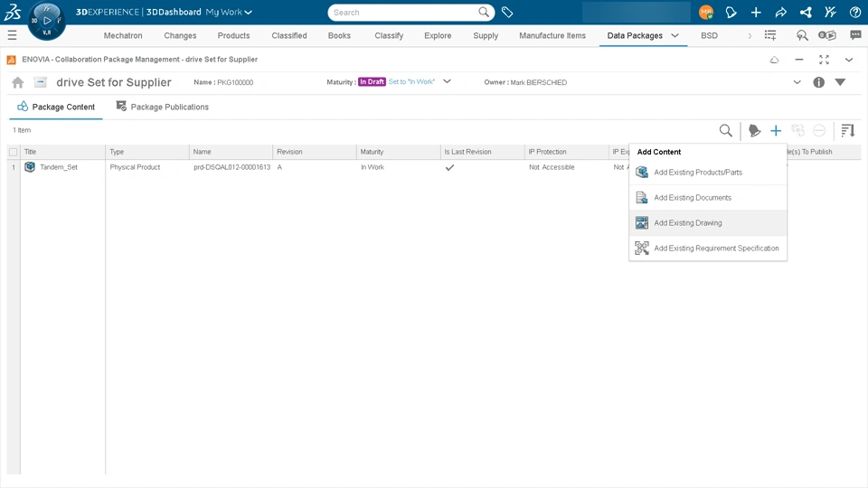The height and width of the screenshot is (488, 868).
Task: Click the Tandem_Set title text
Action: pos(59,167)
